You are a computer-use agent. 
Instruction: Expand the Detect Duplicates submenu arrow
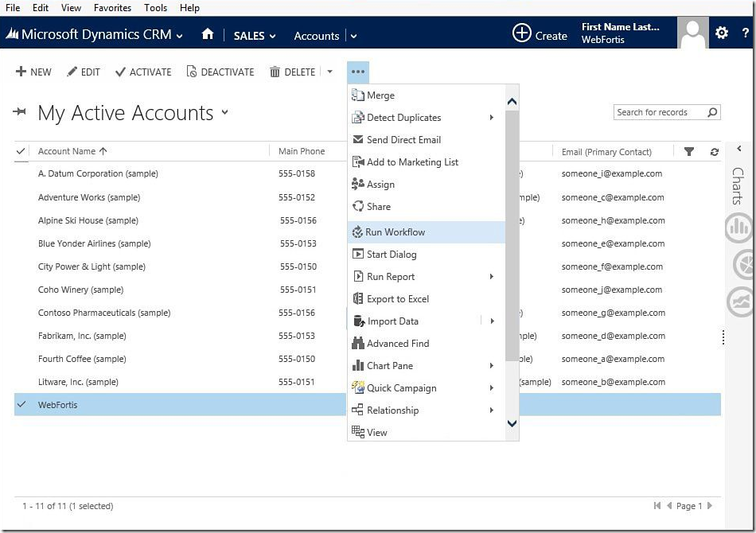pos(491,117)
